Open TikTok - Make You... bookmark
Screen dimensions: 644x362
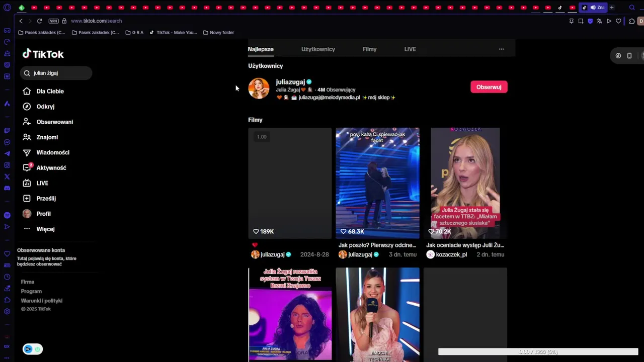(173, 33)
